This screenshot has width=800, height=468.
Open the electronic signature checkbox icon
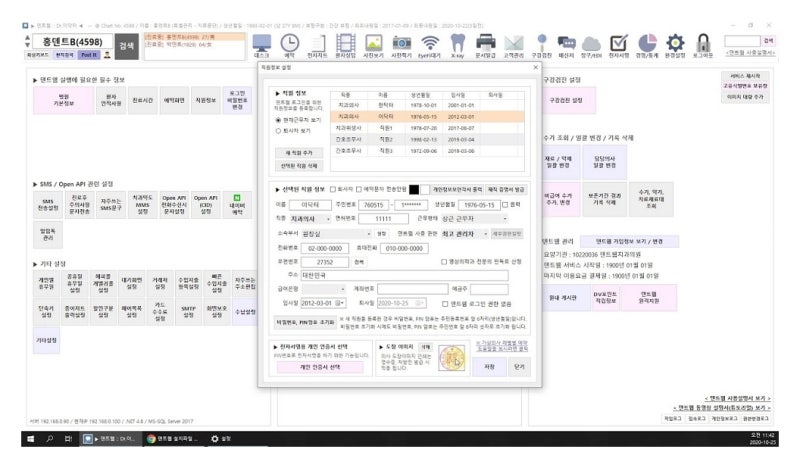tap(619, 45)
